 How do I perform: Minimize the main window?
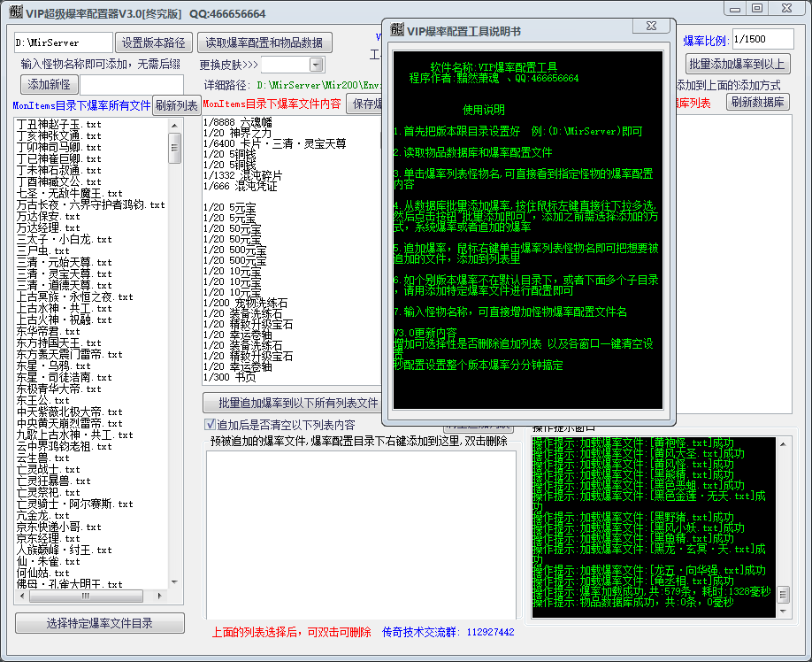[735, 8]
